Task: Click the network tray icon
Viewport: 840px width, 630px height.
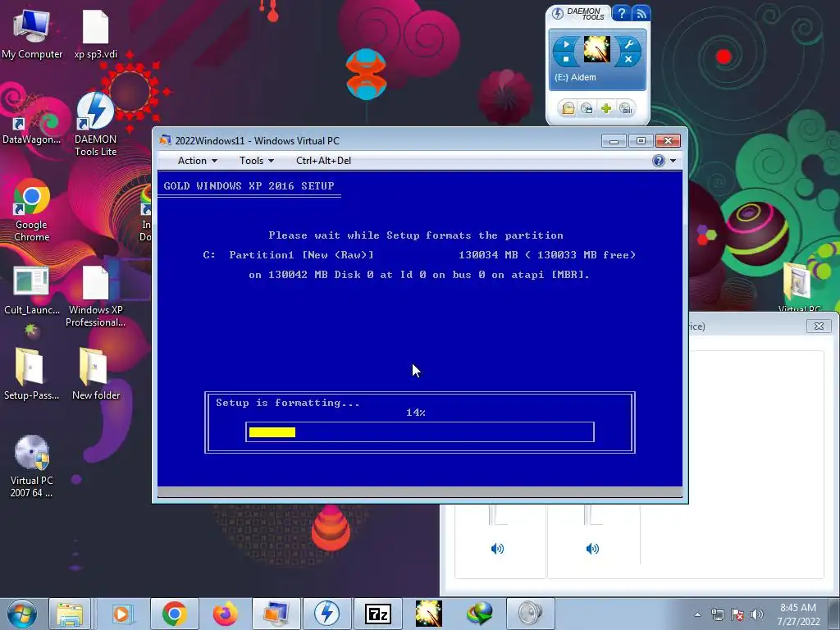Action: point(717,614)
